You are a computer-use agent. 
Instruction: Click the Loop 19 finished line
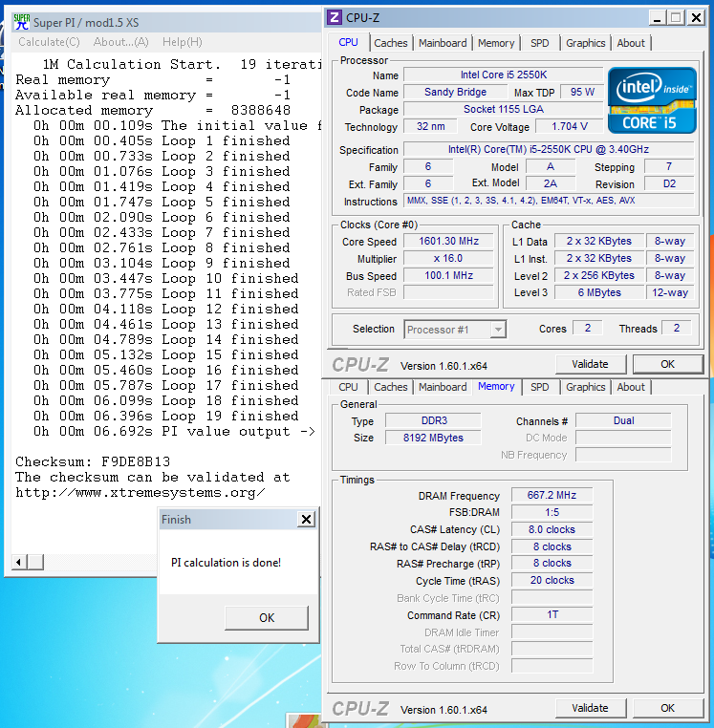point(166,417)
